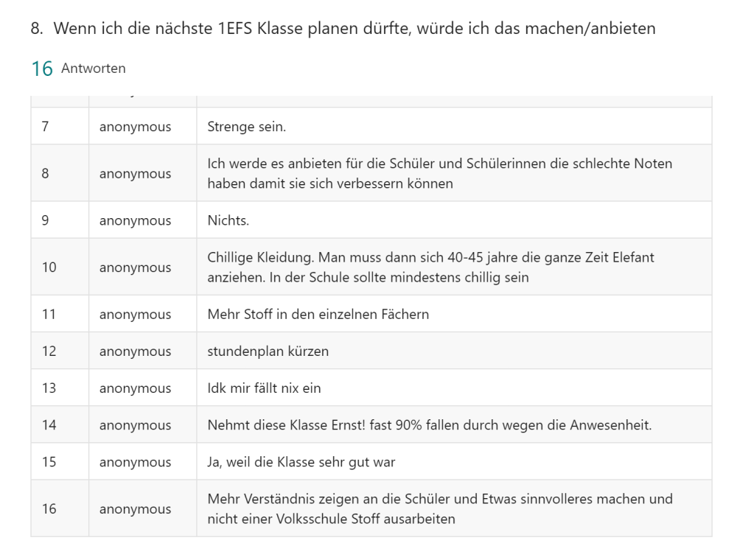
Task: Click row number 13 cell
Action: tap(49, 388)
